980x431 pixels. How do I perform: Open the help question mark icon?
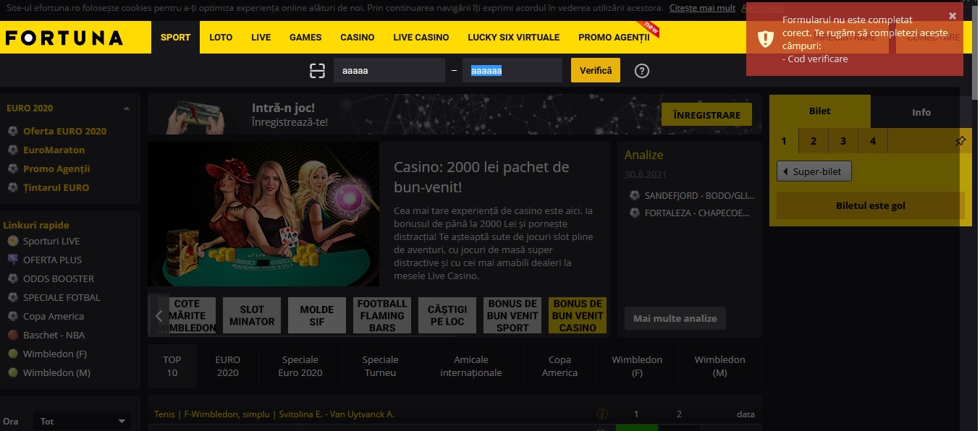pos(642,71)
